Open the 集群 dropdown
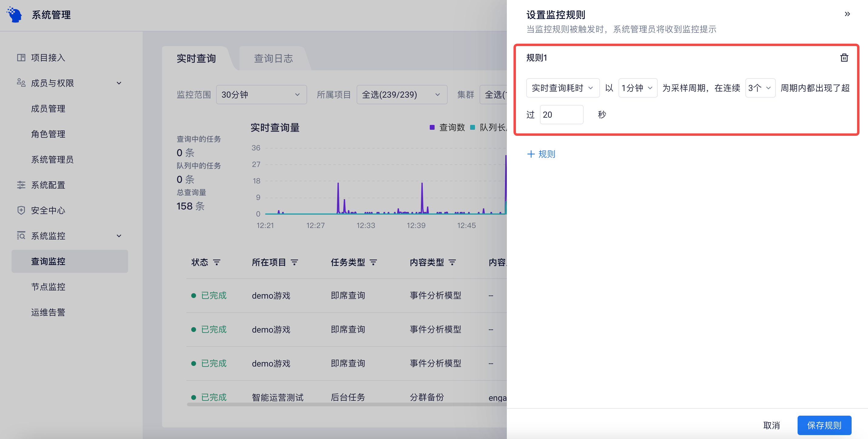Viewport: 868px width, 439px height. [x=493, y=95]
